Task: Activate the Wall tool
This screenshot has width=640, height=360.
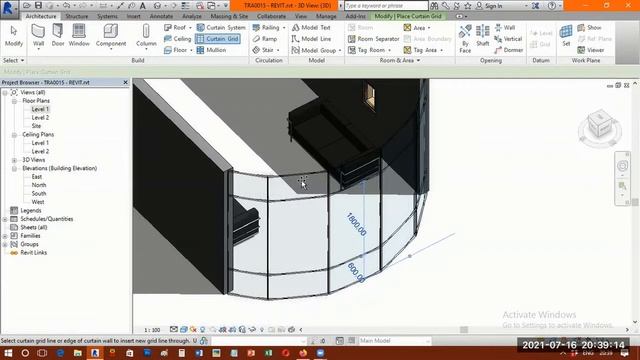Action: click(x=38, y=36)
